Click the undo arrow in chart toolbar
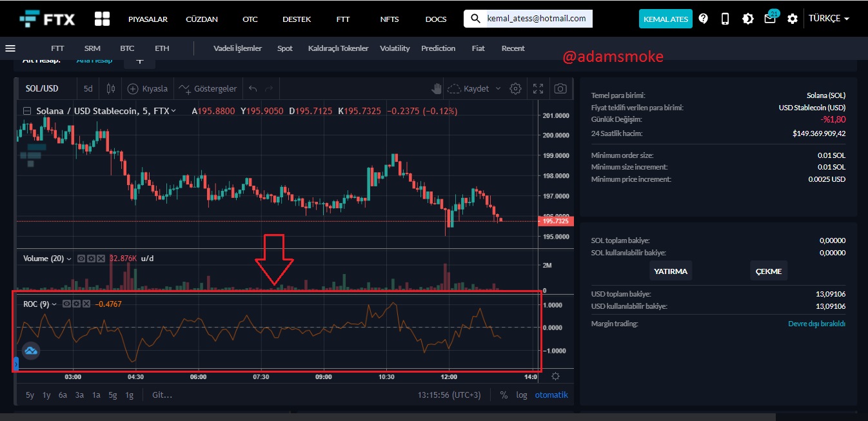Screen dimensions: 868x421 tap(253, 88)
